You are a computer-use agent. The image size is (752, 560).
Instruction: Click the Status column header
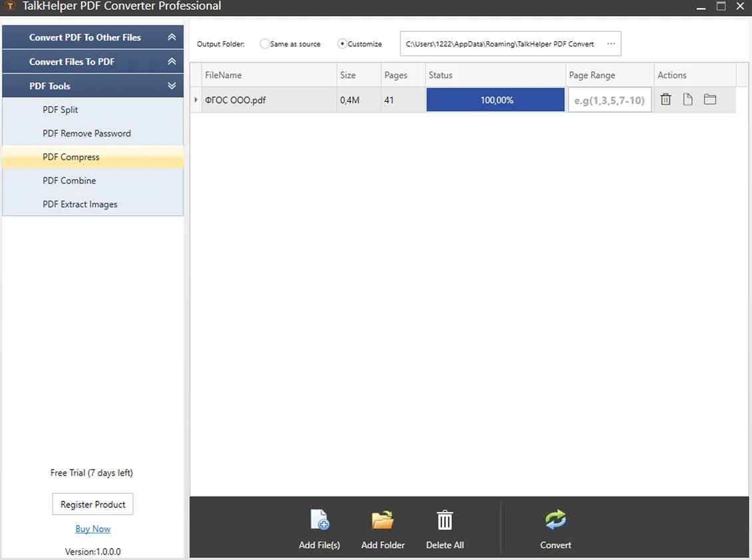point(495,75)
